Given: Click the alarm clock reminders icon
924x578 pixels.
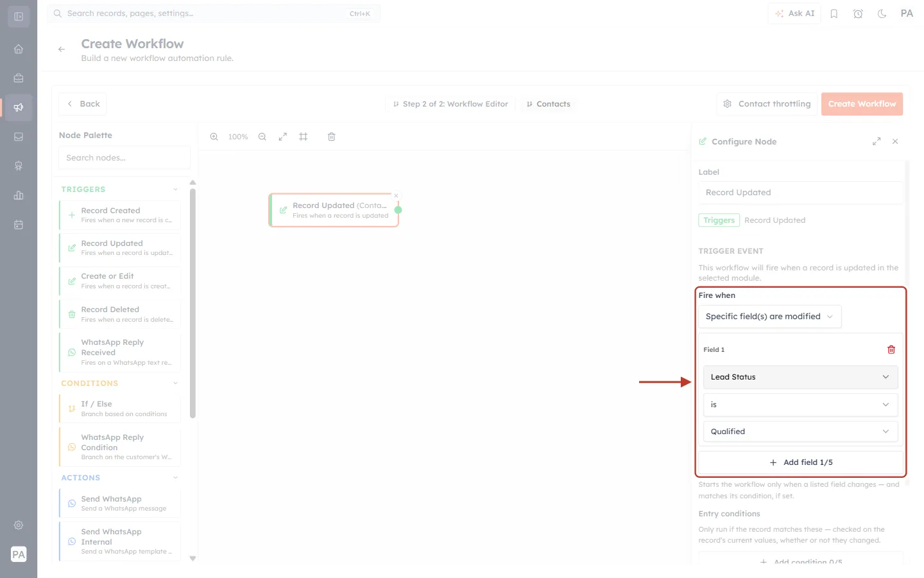Looking at the screenshot, I should tap(858, 13).
